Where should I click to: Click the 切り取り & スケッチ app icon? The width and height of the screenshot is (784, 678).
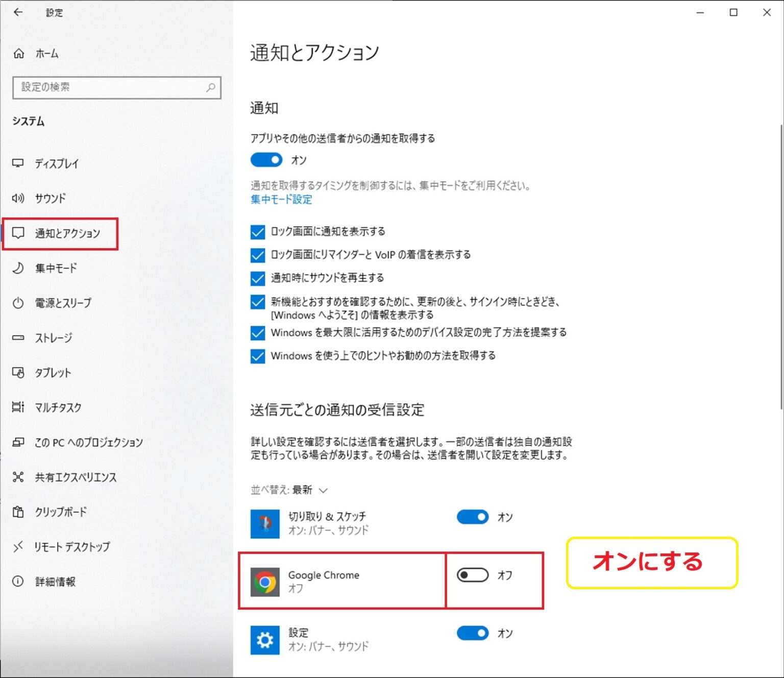(x=265, y=524)
